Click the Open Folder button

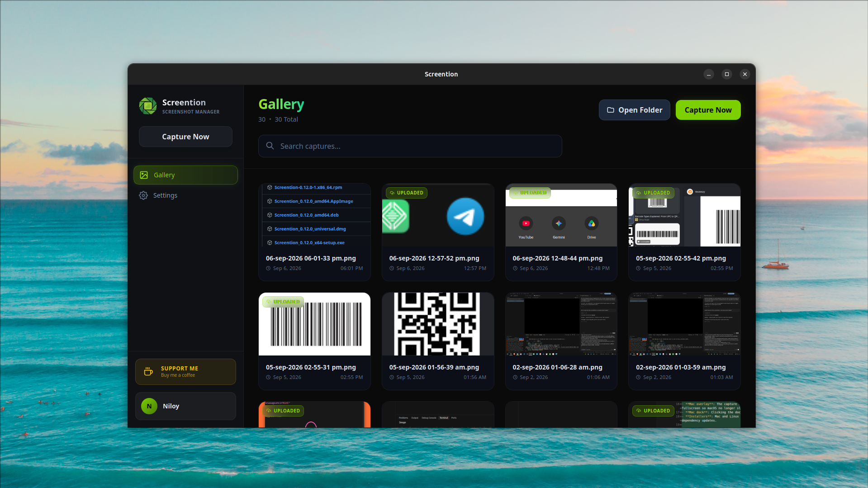[634, 110]
